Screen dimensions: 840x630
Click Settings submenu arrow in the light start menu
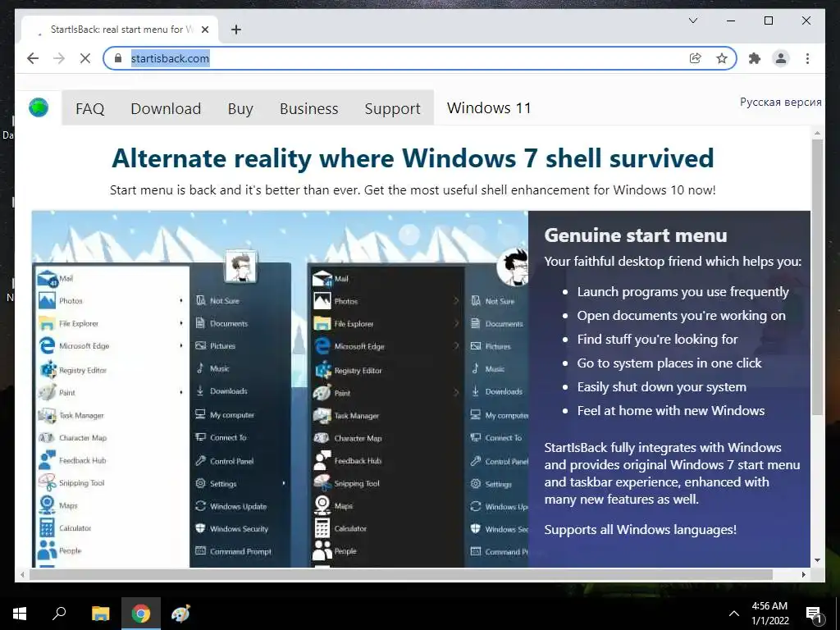point(283,483)
